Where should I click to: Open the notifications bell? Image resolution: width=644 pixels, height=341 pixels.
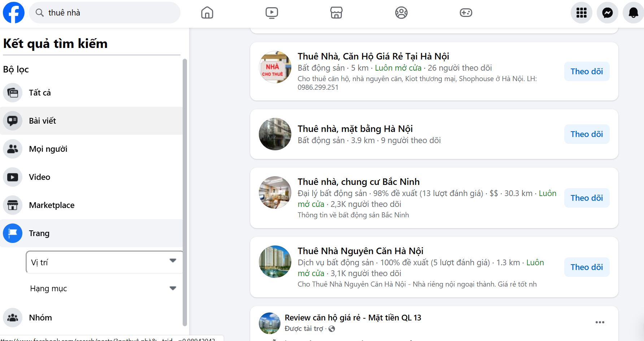[633, 13]
